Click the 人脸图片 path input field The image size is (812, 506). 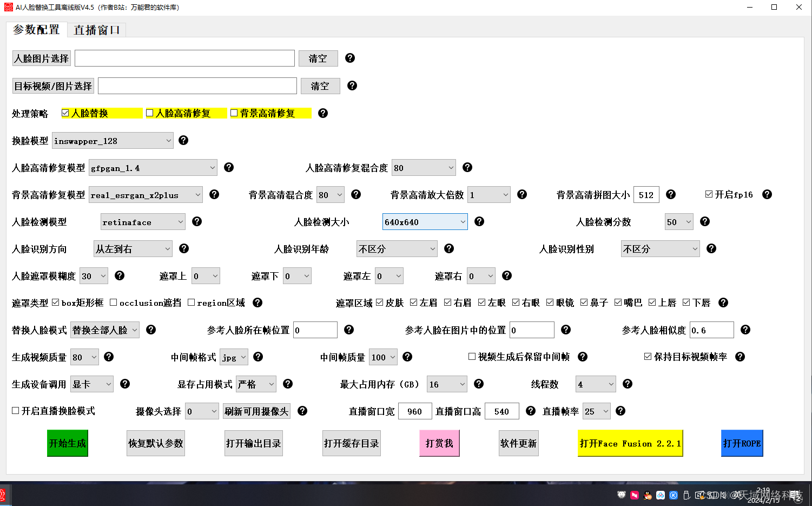184,58
